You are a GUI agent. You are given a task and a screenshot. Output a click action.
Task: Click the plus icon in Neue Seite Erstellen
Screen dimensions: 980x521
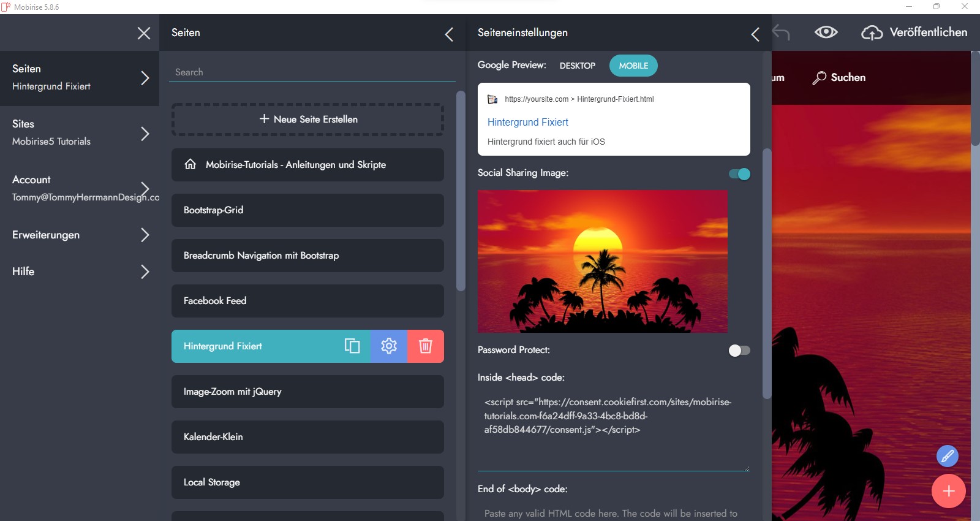[264, 119]
